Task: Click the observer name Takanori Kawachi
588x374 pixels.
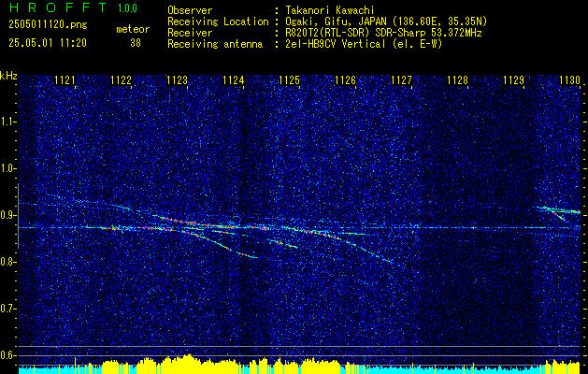Action: pos(328,10)
